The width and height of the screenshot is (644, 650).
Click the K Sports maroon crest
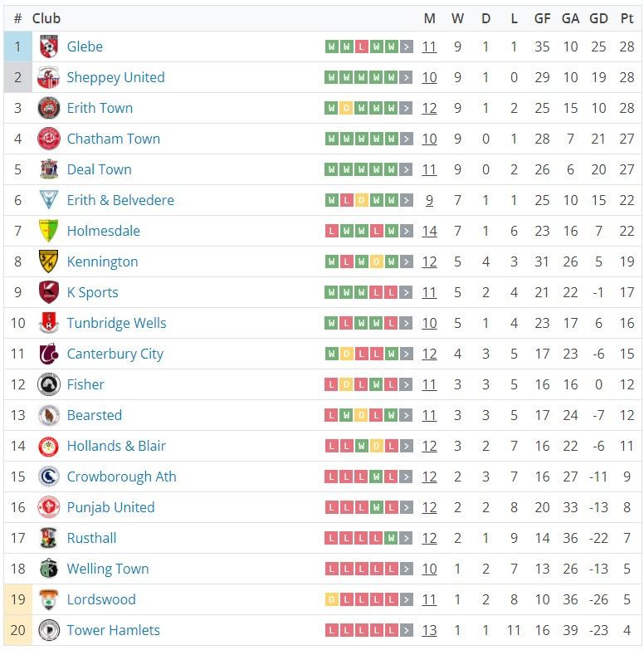click(48, 292)
